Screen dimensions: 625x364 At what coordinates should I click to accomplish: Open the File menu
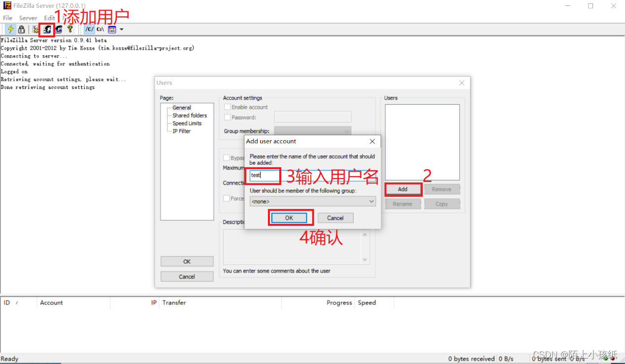coord(8,18)
